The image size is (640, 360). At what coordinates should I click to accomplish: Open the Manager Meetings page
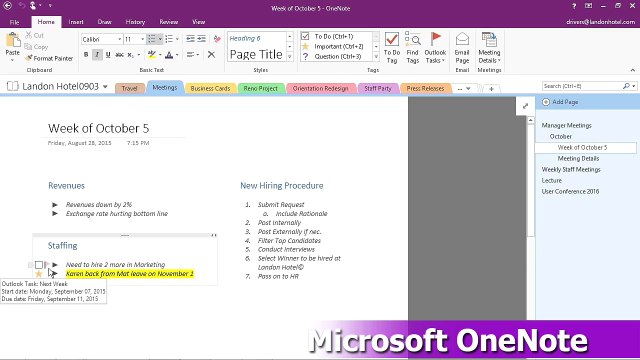[567, 125]
